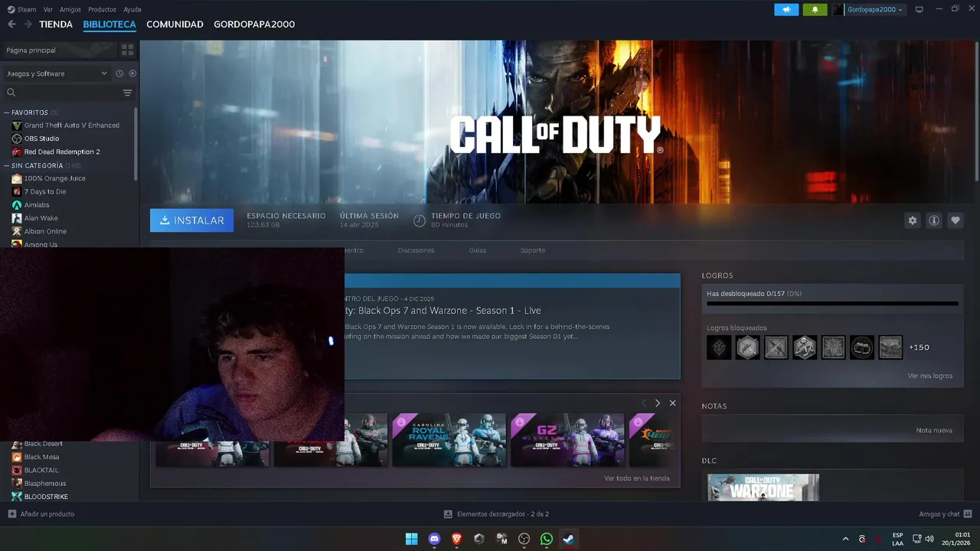Switch to Big Picture mode icon
Viewport: 980px width, 551px height.
919,9
